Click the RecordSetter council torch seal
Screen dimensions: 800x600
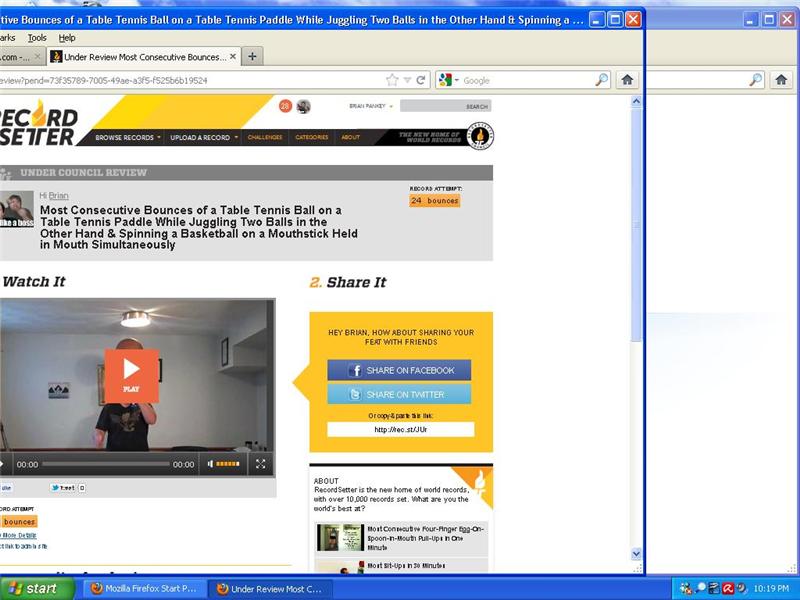[x=480, y=136]
